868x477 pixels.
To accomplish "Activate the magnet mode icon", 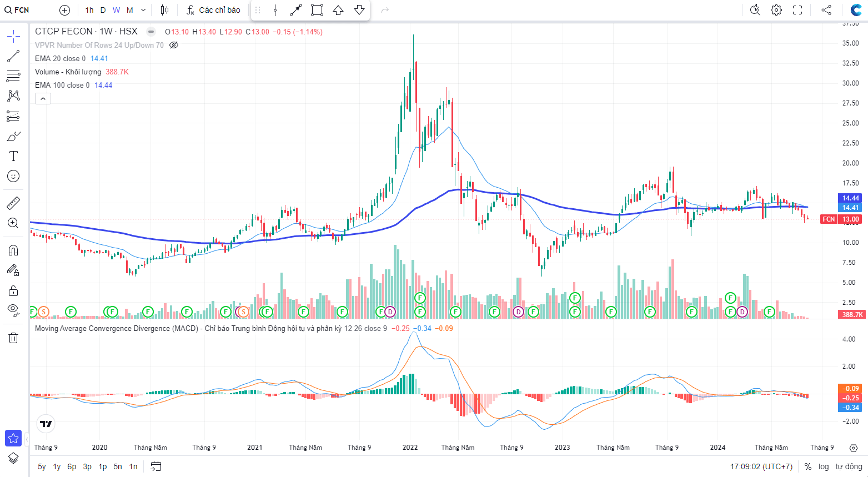I will click(13, 250).
